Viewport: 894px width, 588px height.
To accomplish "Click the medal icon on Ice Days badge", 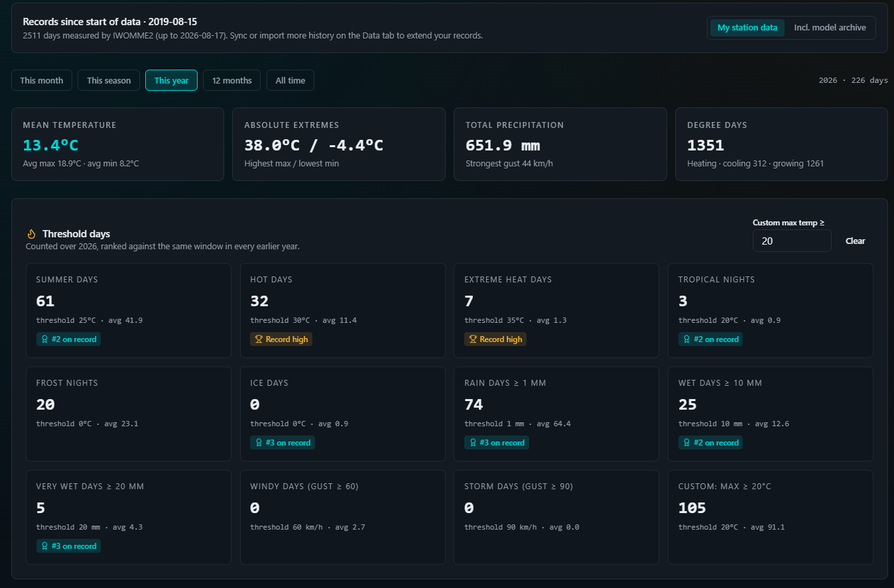I will point(259,443).
